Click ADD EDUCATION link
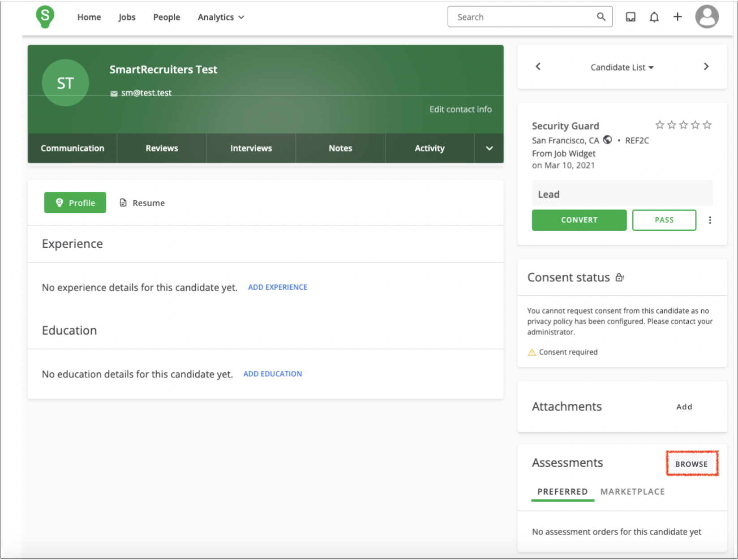738x560 pixels. [x=273, y=374]
